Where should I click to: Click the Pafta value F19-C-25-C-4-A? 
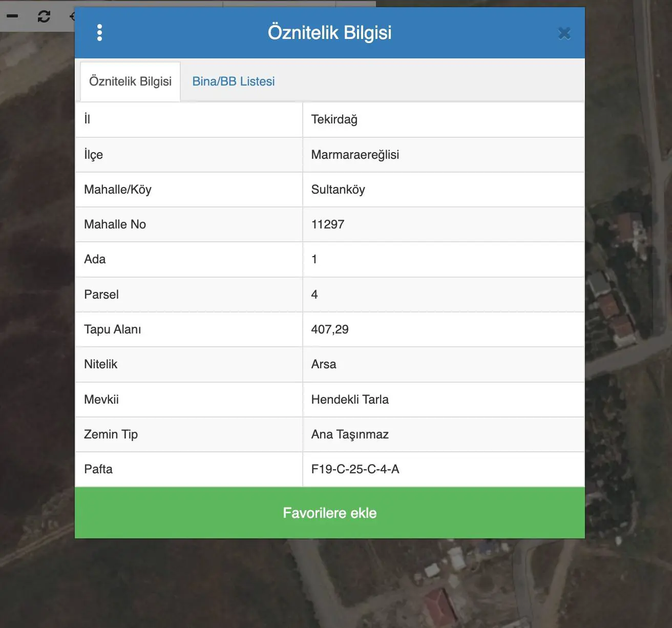point(355,469)
